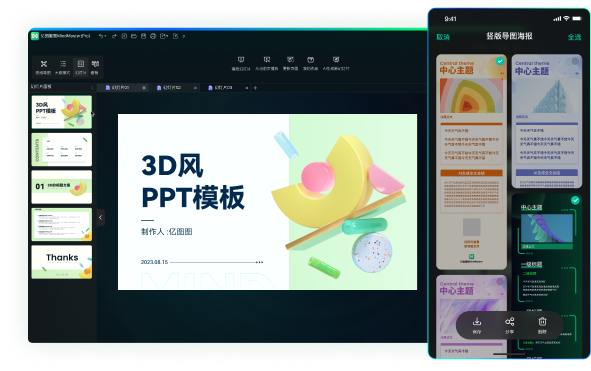This screenshot has width=591, height=371.
Task: Open a file with folder icon
Action: [x=134, y=36]
